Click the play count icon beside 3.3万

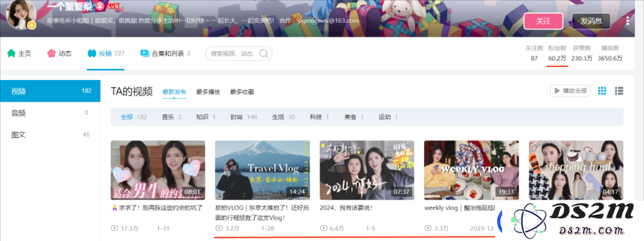[428, 228]
